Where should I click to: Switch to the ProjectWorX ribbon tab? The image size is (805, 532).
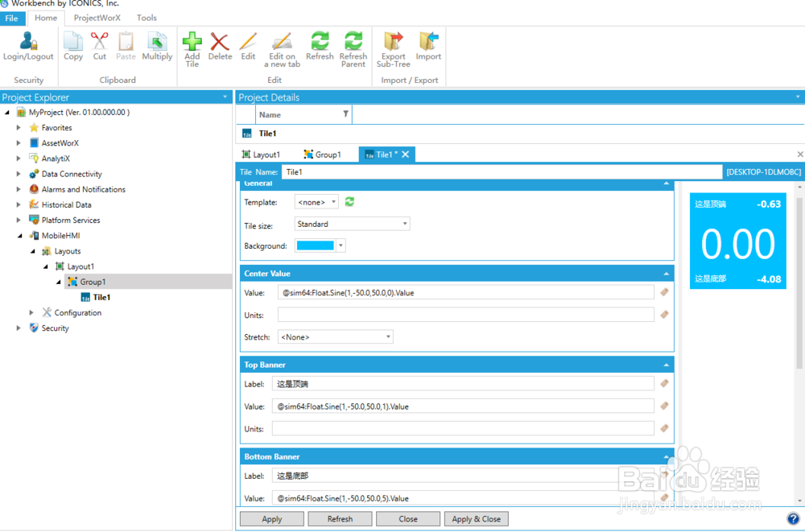coord(97,18)
